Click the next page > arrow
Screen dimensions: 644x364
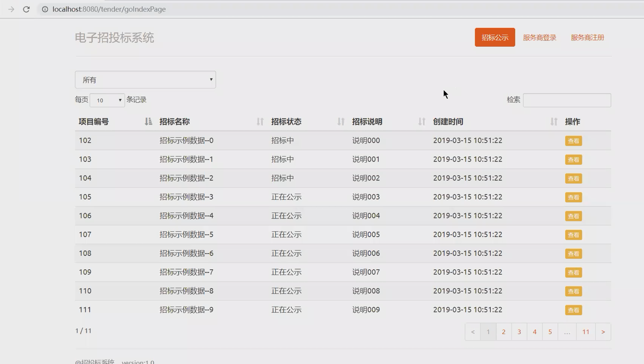603,332
